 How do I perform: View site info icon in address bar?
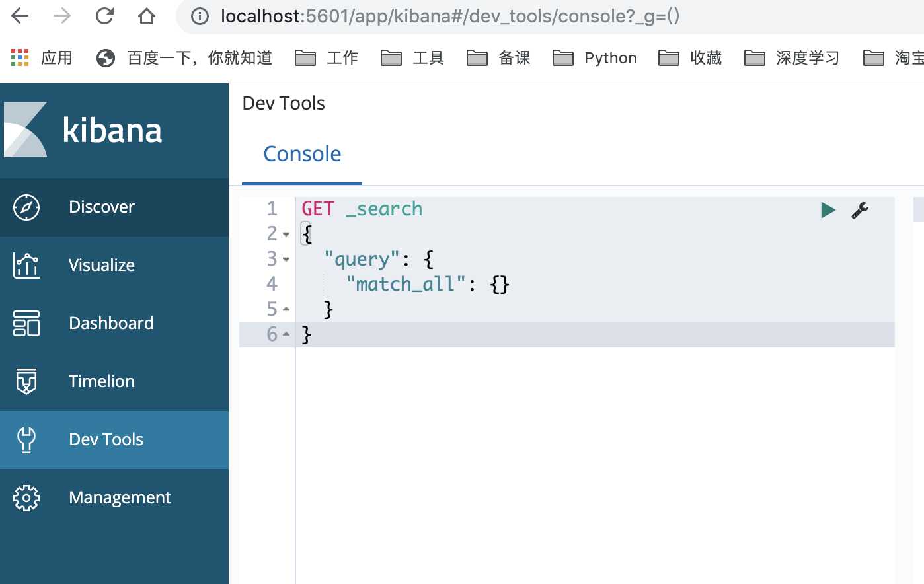200,16
